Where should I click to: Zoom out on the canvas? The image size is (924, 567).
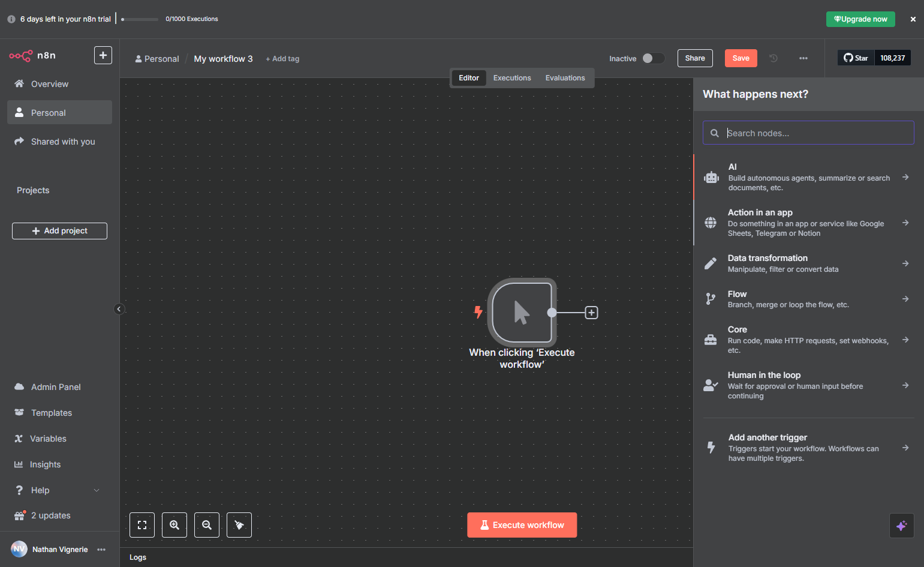pyautogui.click(x=207, y=525)
